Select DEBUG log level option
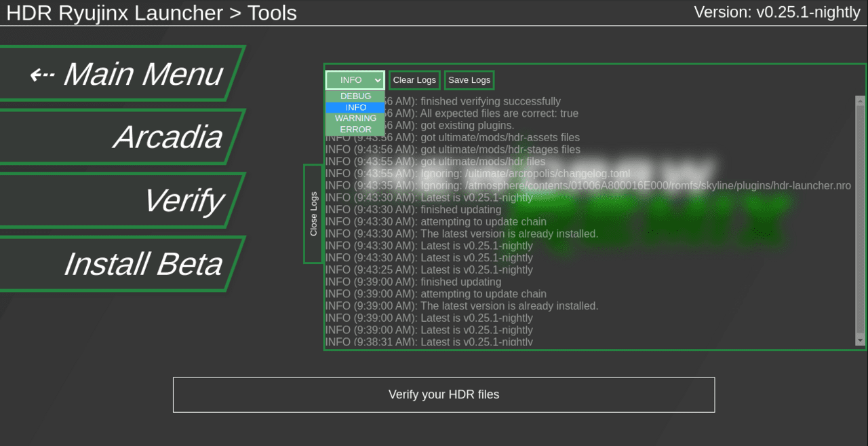The height and width of the screenshot is (446, 868). pos(355,96)
